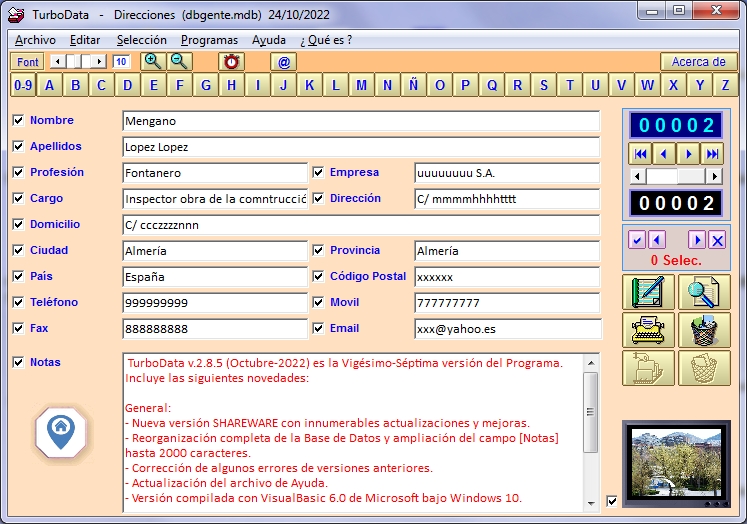Image resolution: width=747 pixels, height=524 pixels.
Task: Click the zoom in magnifier icon
Action: pos(153,61)
